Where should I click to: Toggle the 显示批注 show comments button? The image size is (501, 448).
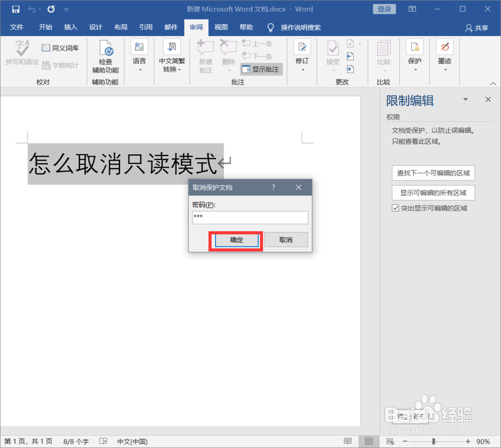[x=261, y=69]
